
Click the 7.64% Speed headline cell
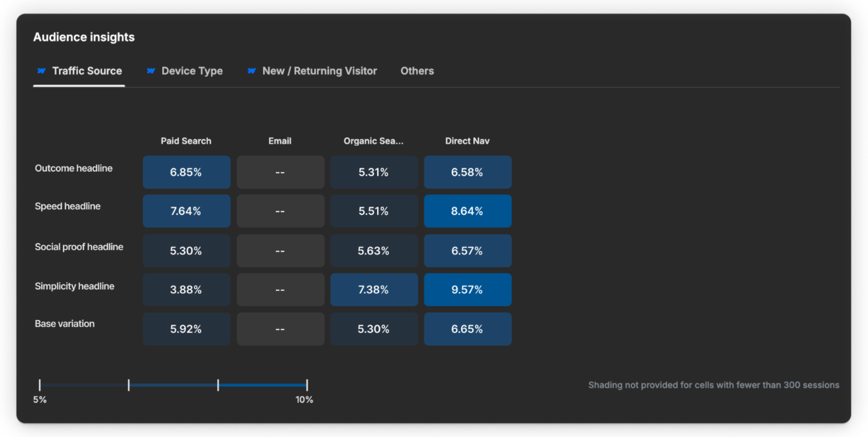click(187, 211)
